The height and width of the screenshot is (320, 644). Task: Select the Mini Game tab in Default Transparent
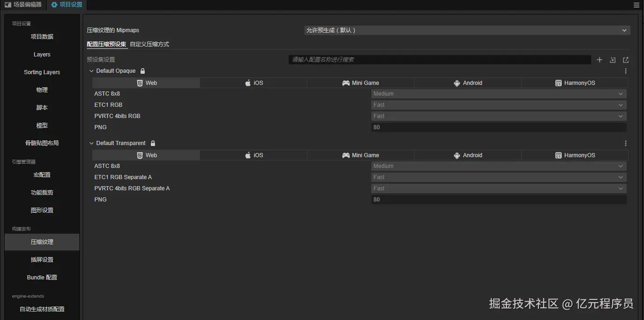[361, 155]
